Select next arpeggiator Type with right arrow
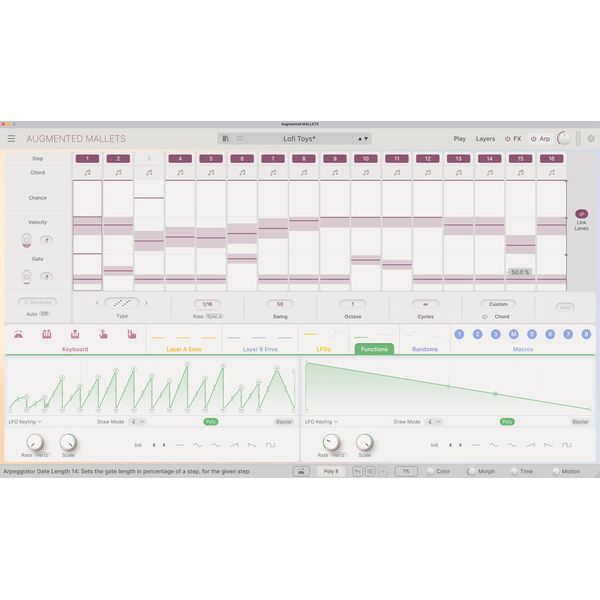The image size is (600, 600). [x=146, y=303]
